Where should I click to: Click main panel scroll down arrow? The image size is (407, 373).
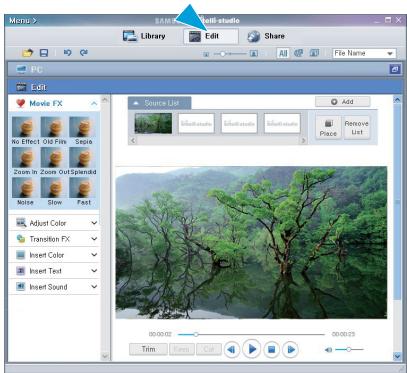coord(397,356)
